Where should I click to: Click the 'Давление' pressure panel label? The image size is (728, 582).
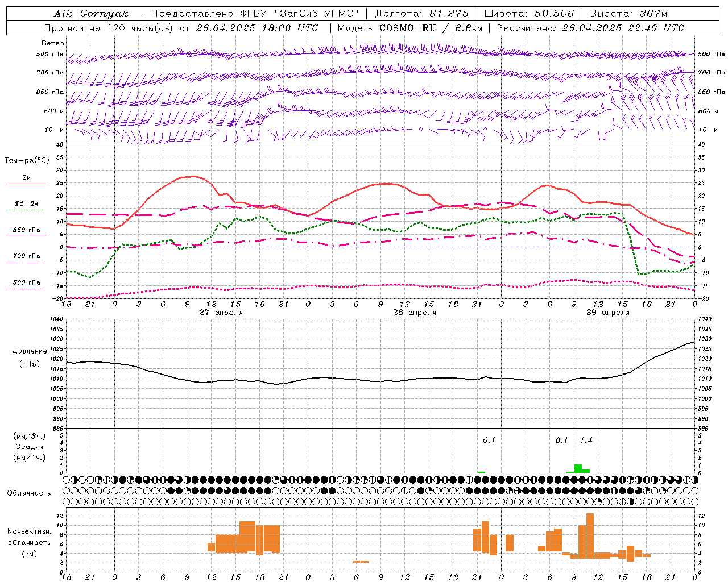coord(30,351)
